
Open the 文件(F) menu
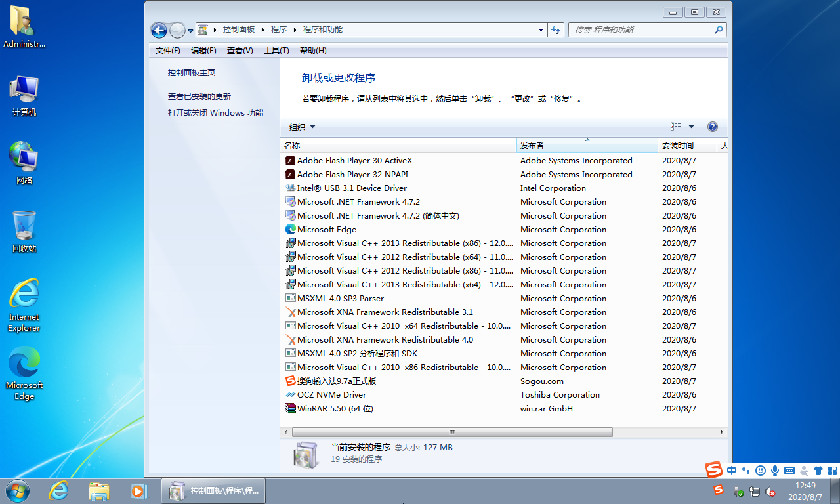[168, 51]
